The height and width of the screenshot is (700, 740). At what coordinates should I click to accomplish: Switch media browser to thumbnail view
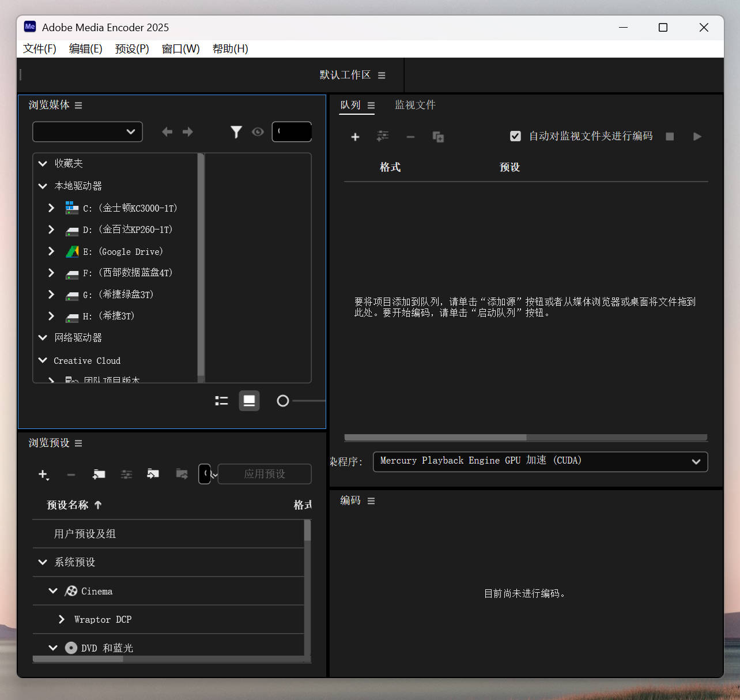coord(249,401)
